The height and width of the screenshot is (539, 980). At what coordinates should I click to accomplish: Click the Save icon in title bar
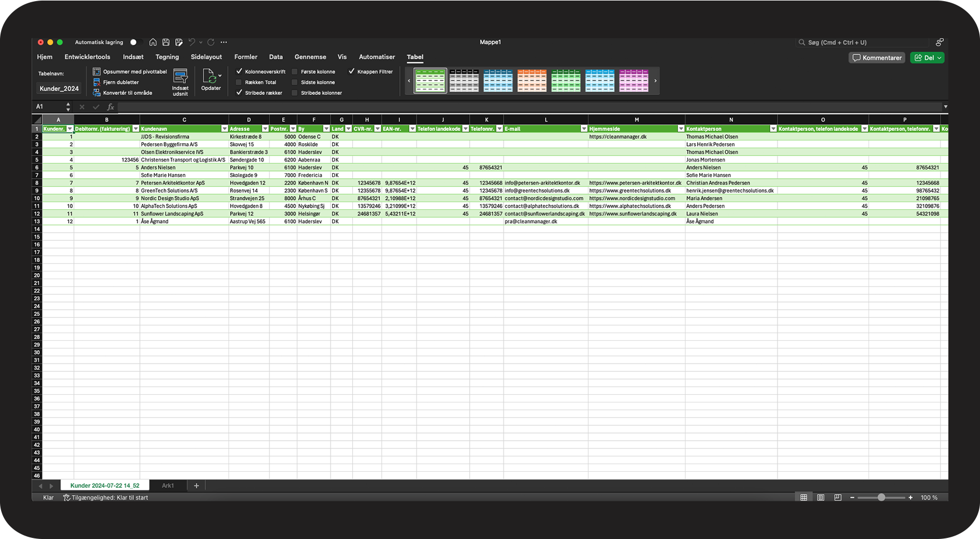(x=166, y=42)
